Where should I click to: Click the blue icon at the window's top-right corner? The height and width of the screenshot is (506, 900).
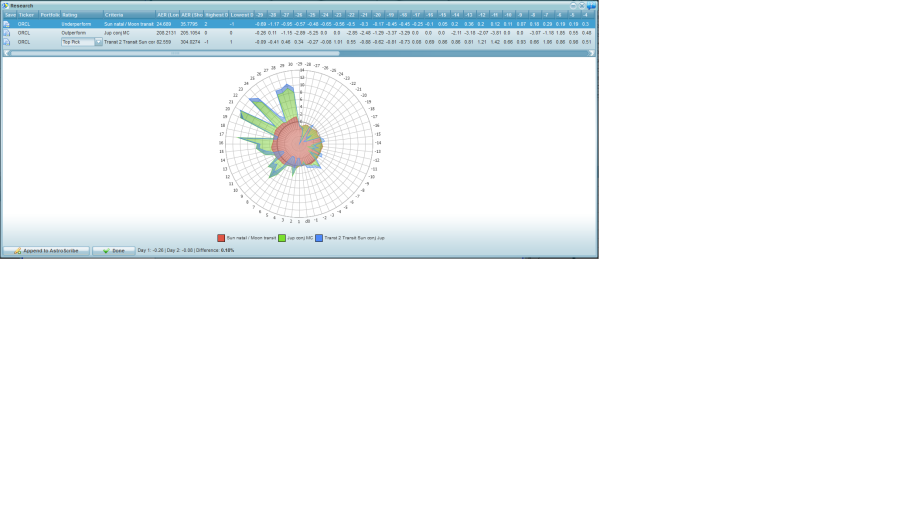click(592, 6)
